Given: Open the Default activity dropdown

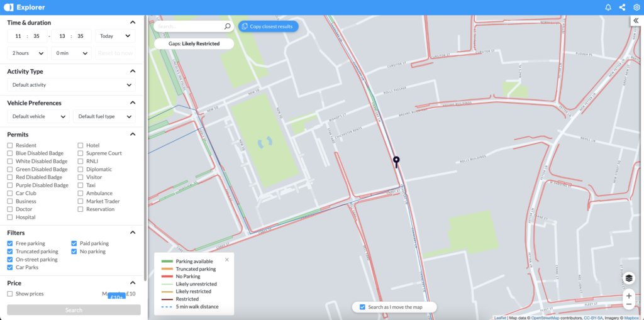Looking at the screenshot, I should pyautogui.click(x=71, y=85).
